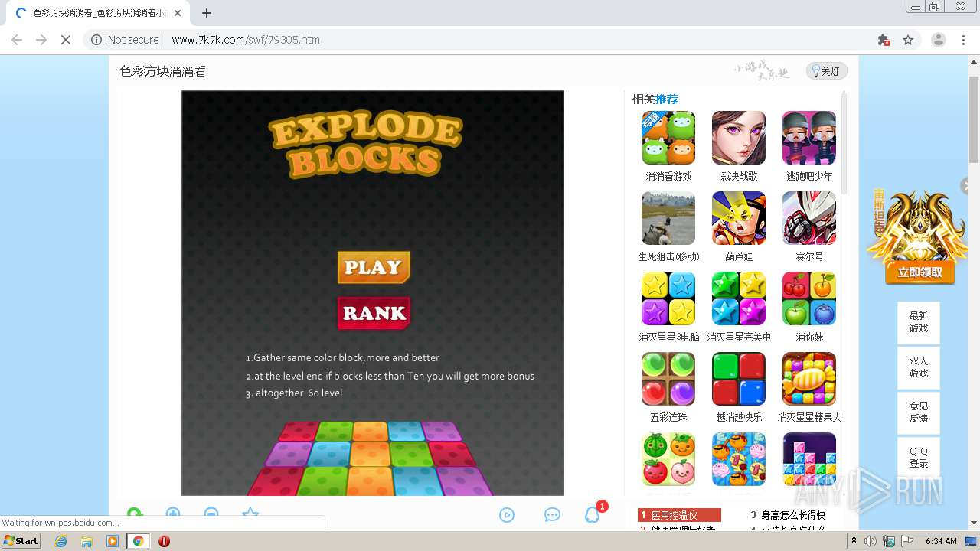The image size is (980, 551).
Task: Open a new browser tab
Action: pyautogui.click(x=207, y=13)
